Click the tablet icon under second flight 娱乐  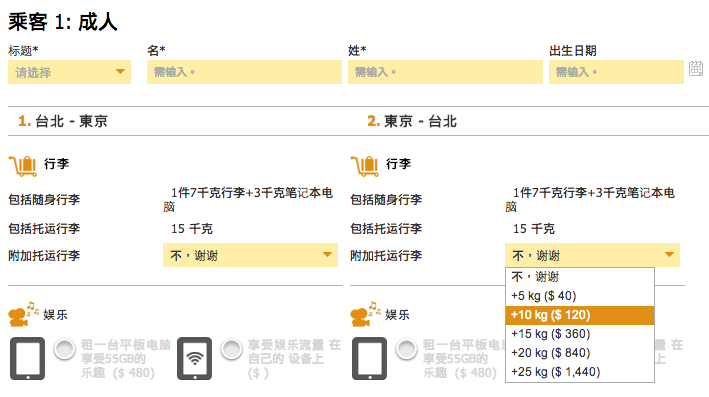(369, 358)
